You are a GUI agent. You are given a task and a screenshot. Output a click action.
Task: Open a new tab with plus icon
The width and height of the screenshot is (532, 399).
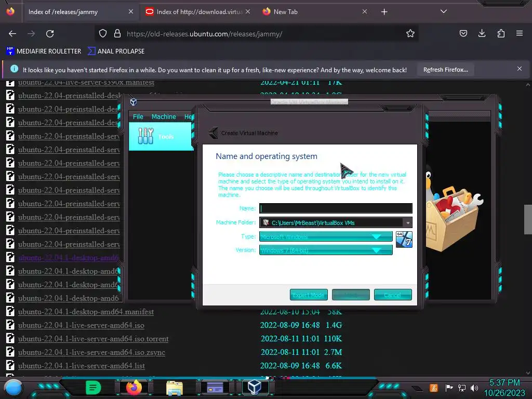coord(384,12)
